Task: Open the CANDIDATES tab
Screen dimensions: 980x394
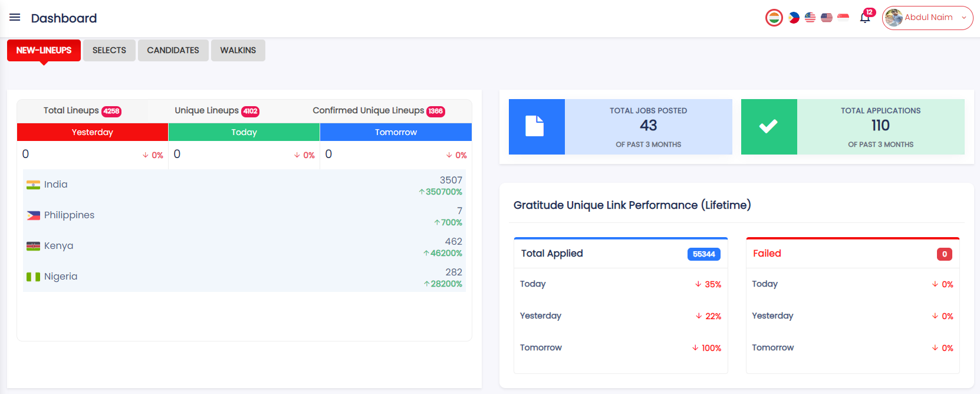Action: (x=173, y=50)
